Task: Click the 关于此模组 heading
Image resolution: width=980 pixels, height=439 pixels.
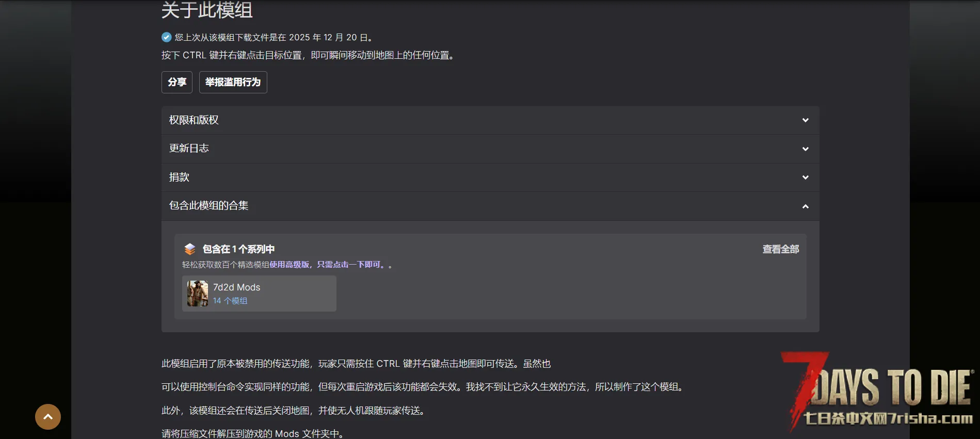Action: tap(207, 10)
